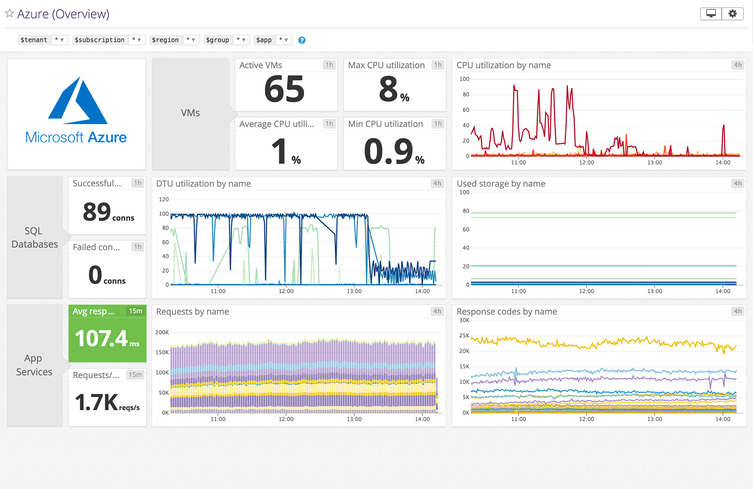Click the Failed connections widget title

coord(97,247)
